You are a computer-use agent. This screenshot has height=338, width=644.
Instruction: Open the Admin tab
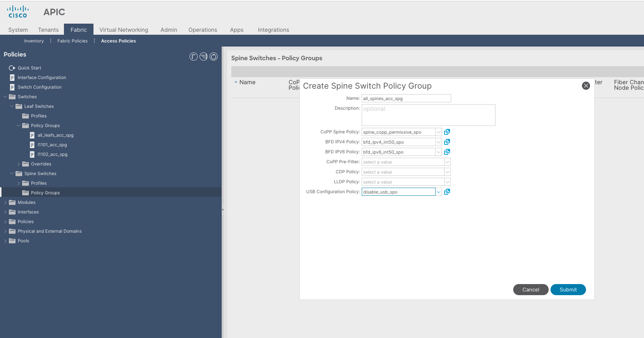pyautogui.click(x=169, y=30)
